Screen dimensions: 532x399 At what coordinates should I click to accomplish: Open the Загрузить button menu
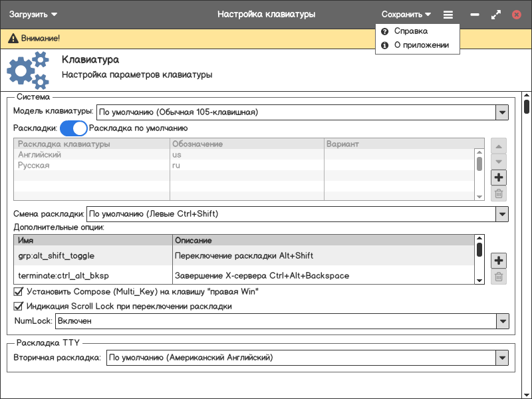pos(33,14)
